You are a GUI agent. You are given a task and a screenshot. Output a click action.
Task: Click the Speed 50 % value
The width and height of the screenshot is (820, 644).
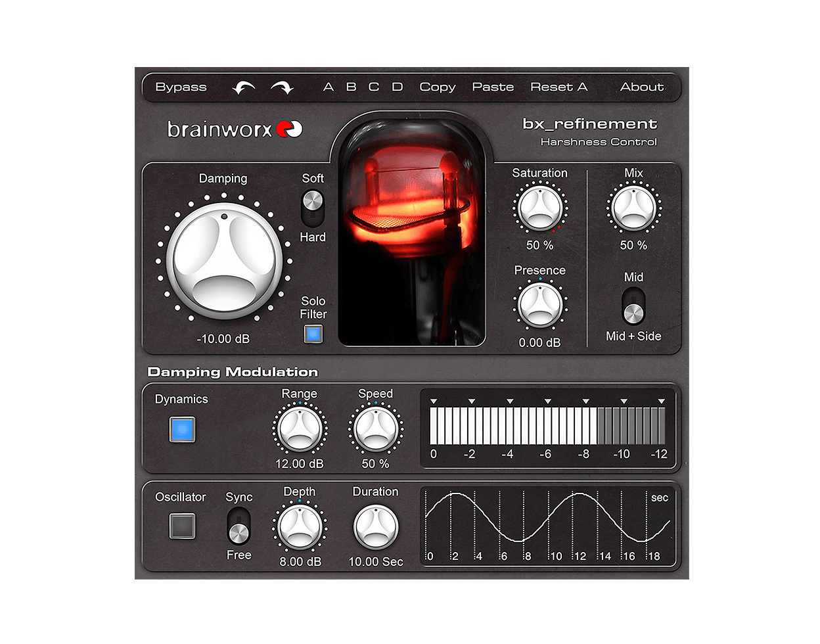(x=375, y=464)
